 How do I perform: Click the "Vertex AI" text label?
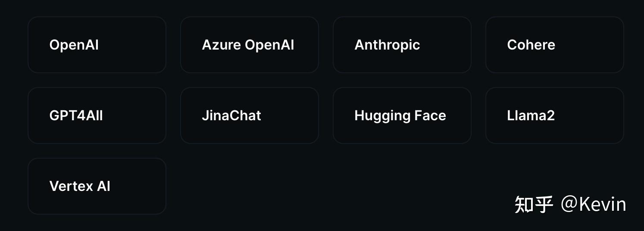pyautogui.click(x=80, y=186)
